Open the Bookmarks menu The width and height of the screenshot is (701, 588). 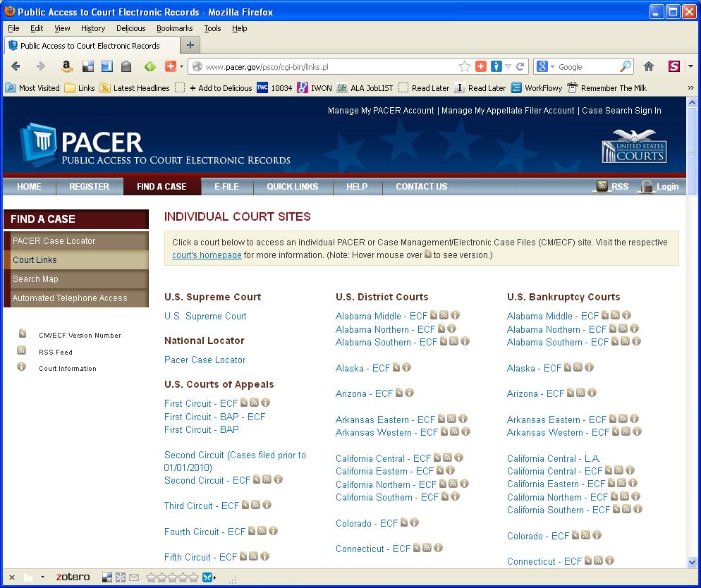click(175, 28)
